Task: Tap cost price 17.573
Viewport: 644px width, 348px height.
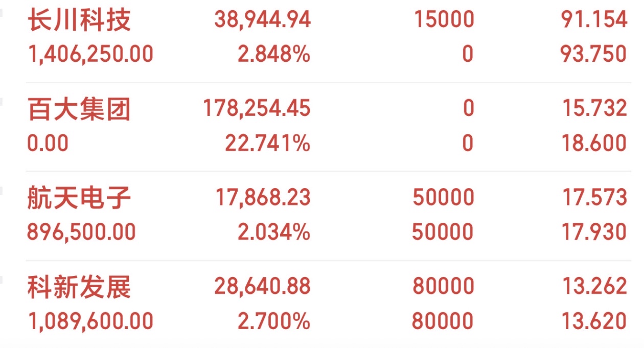Action: coord(595,198)
